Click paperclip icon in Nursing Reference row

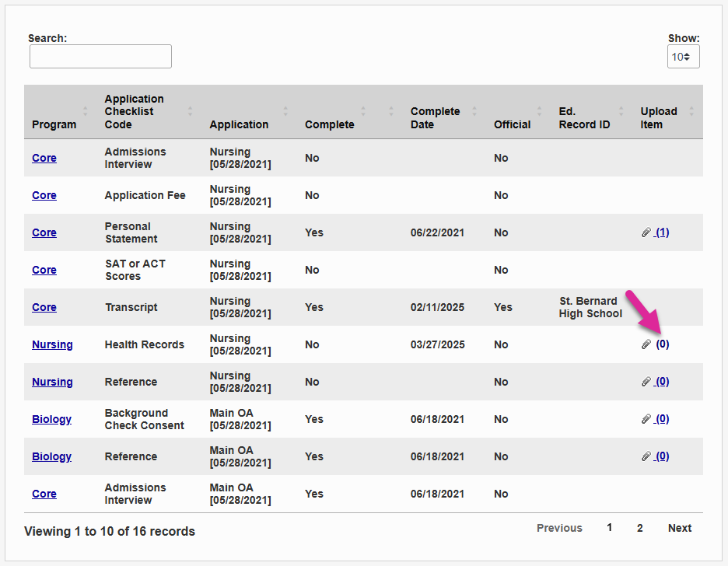(x=646, y=382)
